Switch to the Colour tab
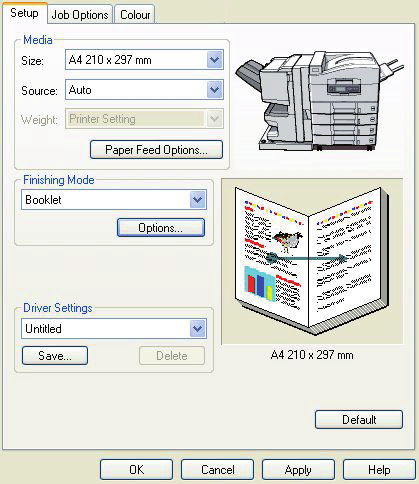419x484 pixels. point(135,14)
